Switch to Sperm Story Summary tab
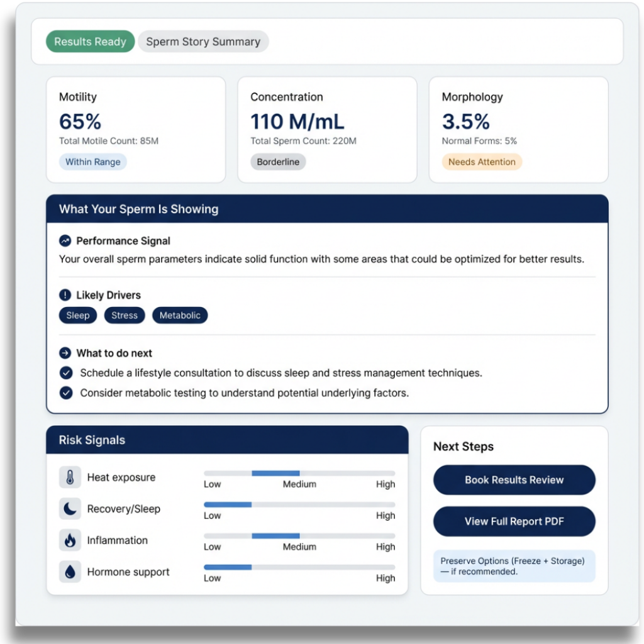The width and height of the screenshot is (644, 644). coord(203,42)
